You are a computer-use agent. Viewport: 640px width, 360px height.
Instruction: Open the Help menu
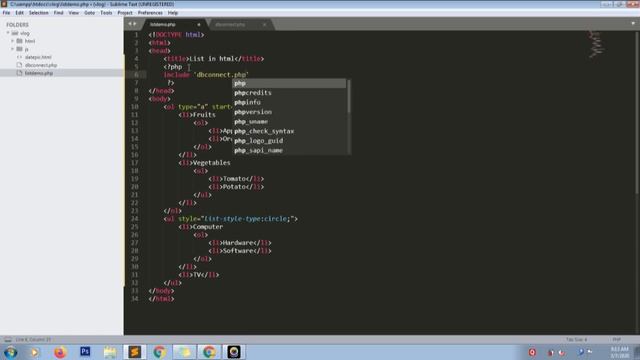[173, 13]
